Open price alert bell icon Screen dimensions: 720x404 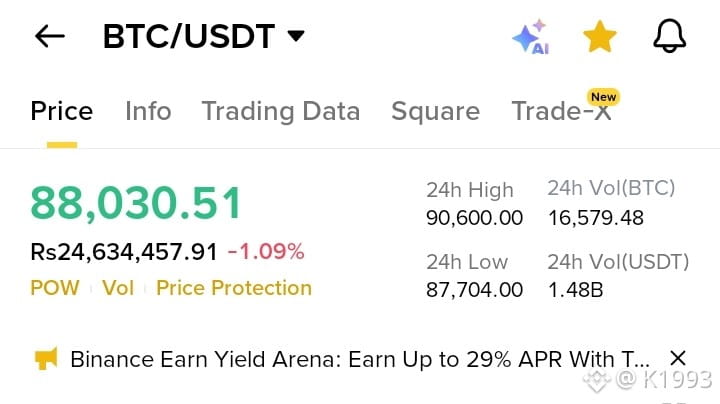[x=669, y=36]
